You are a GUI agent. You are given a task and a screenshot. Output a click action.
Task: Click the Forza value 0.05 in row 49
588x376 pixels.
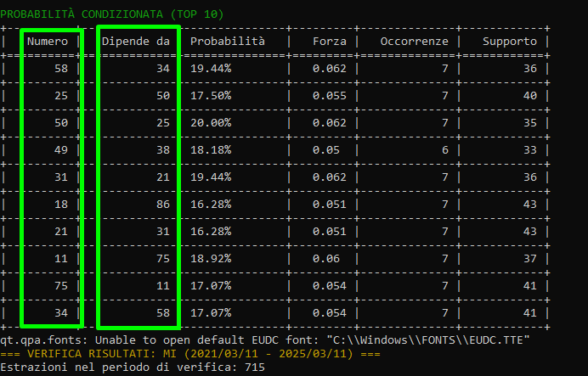pos(326,149)
